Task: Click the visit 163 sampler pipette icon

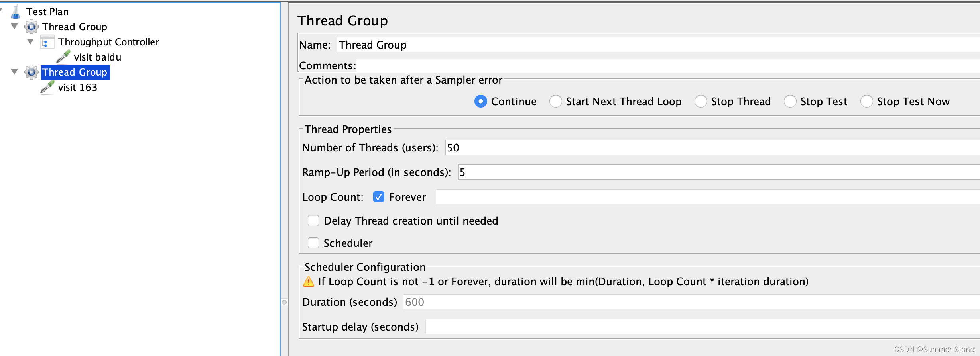Action: click(x=47, y=87)
